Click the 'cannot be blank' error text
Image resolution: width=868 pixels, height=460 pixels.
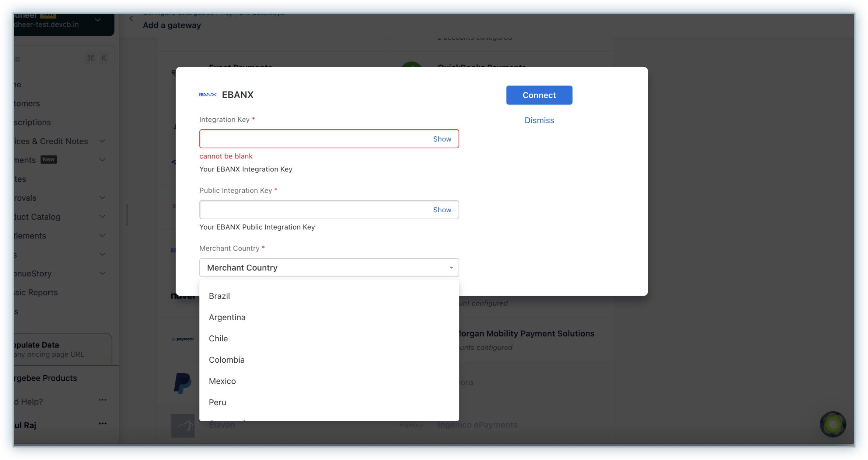[226, 156]
